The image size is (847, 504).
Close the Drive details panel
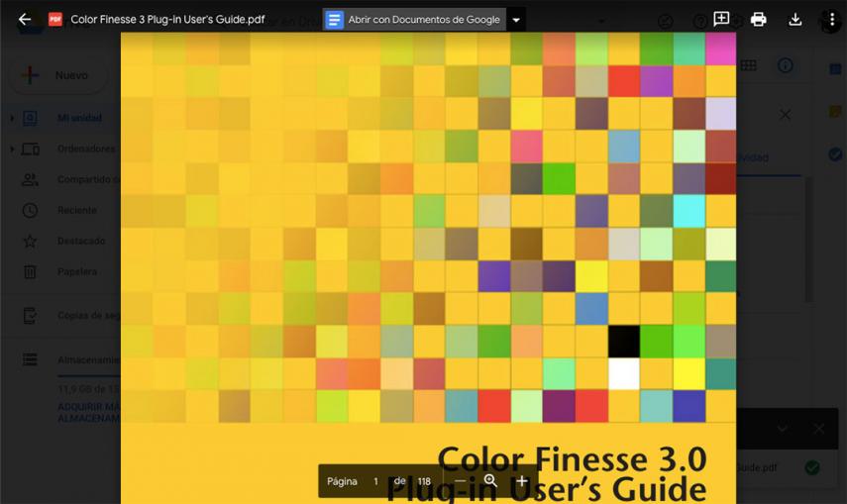785,115
